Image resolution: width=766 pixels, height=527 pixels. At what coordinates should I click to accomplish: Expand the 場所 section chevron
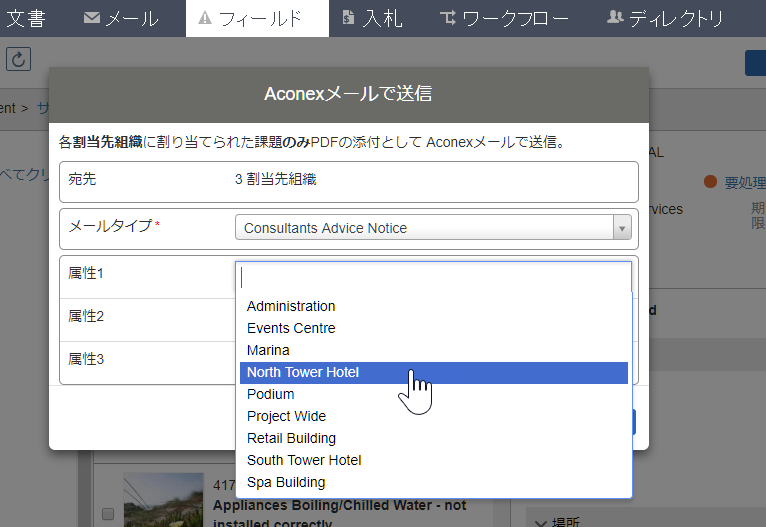(x=541, y=523)
